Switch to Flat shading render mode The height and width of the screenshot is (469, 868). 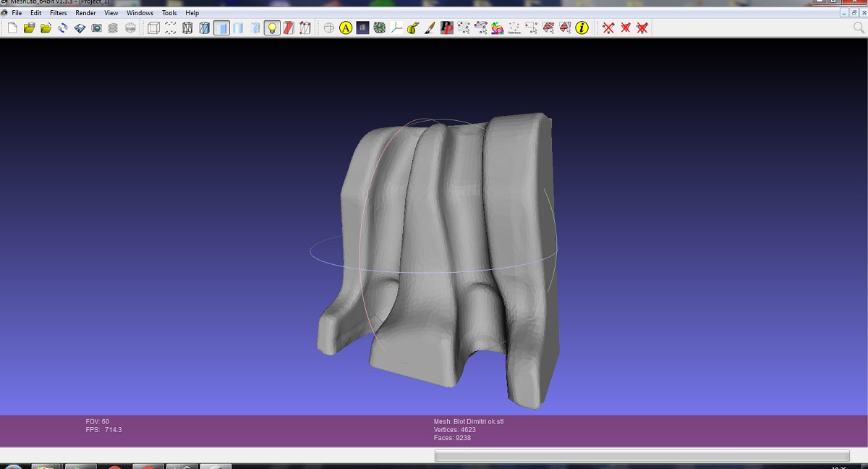coord(238,28)
